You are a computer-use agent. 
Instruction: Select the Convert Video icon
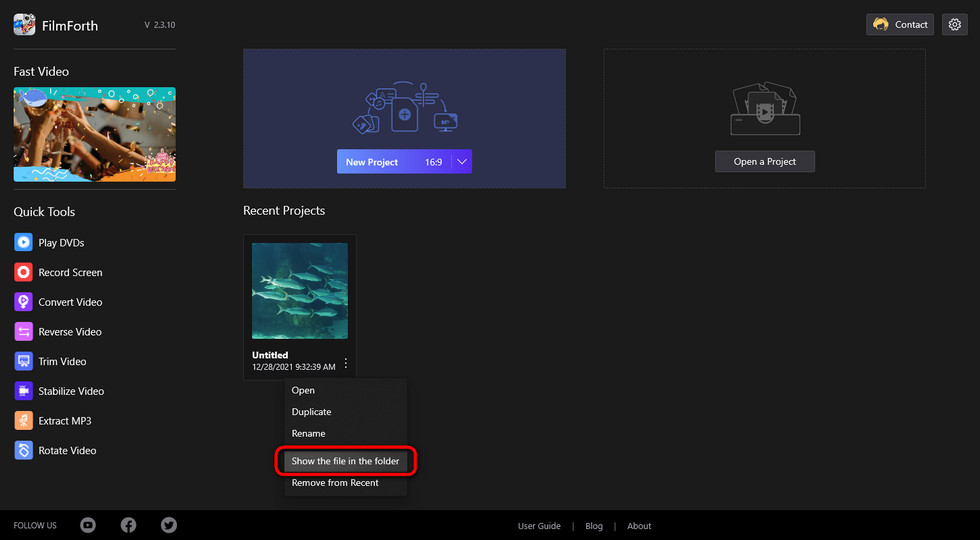[23, 302]
